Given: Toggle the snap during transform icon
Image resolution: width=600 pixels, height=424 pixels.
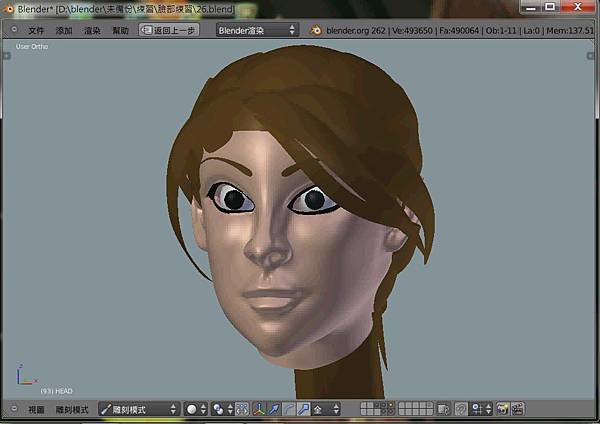Looking at the screenshot, I should [x=476, y=409].
